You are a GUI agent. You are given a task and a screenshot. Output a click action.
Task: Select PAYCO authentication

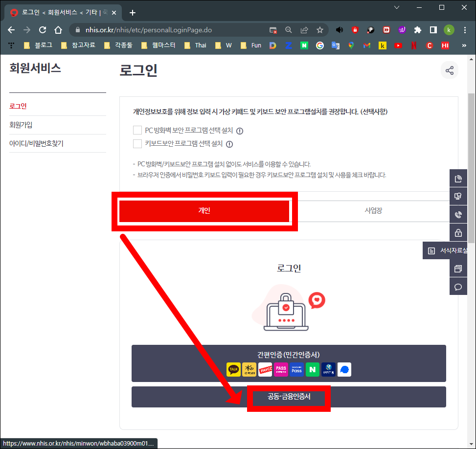265,369
